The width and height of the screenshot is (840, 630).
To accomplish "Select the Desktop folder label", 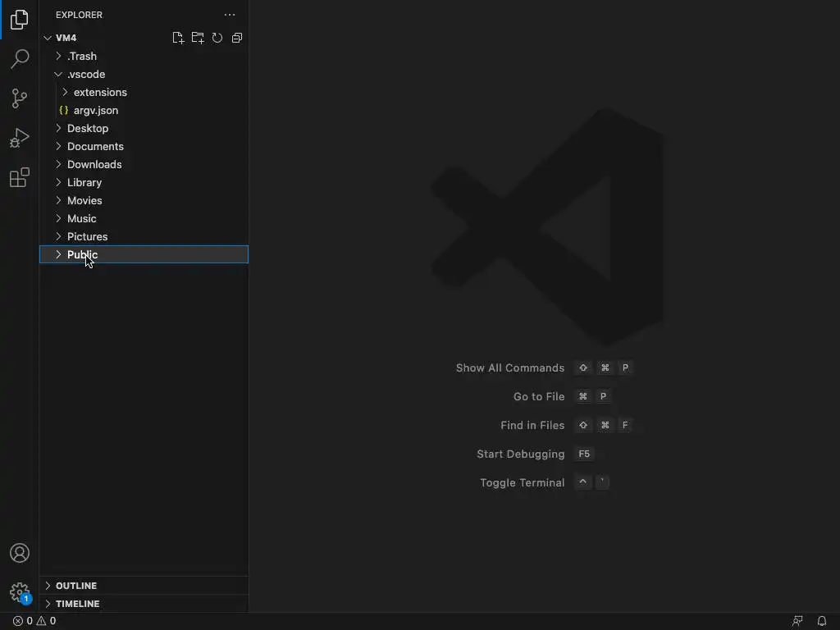I will tap(88, 129).
